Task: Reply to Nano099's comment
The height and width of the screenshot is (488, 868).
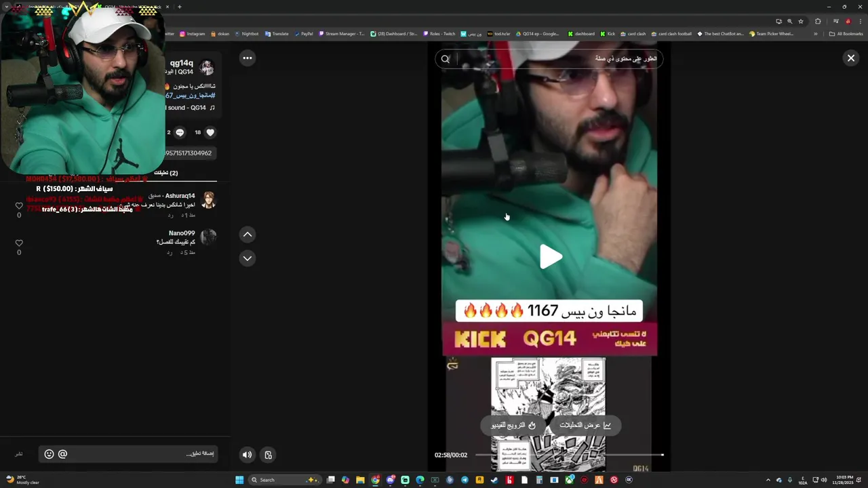Action: click(170, 253)
